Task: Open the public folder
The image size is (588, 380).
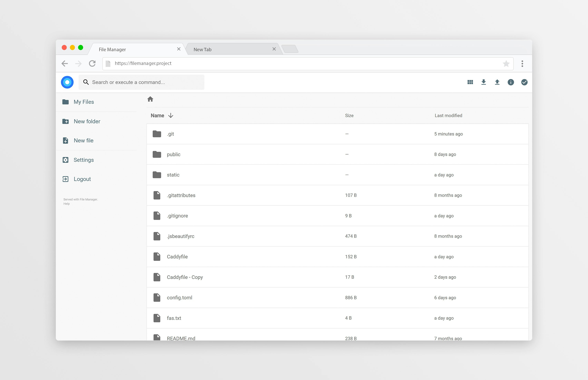Action: [174, 154]
